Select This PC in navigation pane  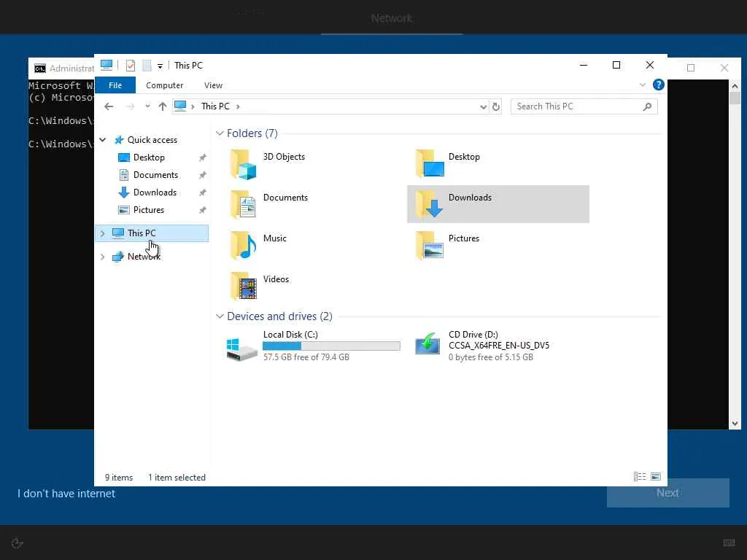coord(142,233)
